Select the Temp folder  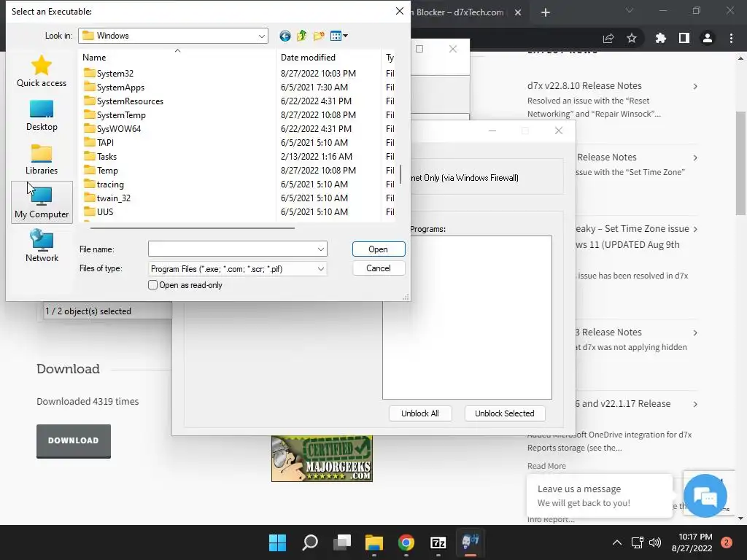(x=107, y=170)
